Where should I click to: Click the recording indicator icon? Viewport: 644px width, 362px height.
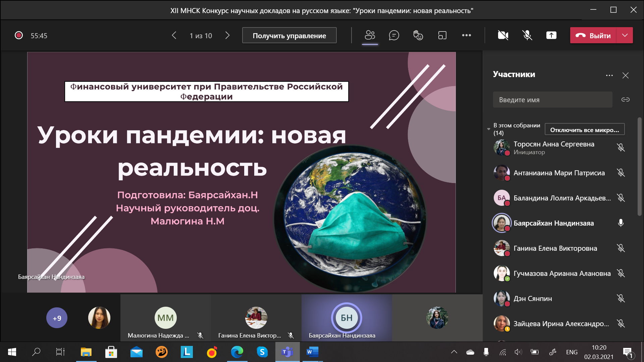pyautogui.click(x=19, y=35)
